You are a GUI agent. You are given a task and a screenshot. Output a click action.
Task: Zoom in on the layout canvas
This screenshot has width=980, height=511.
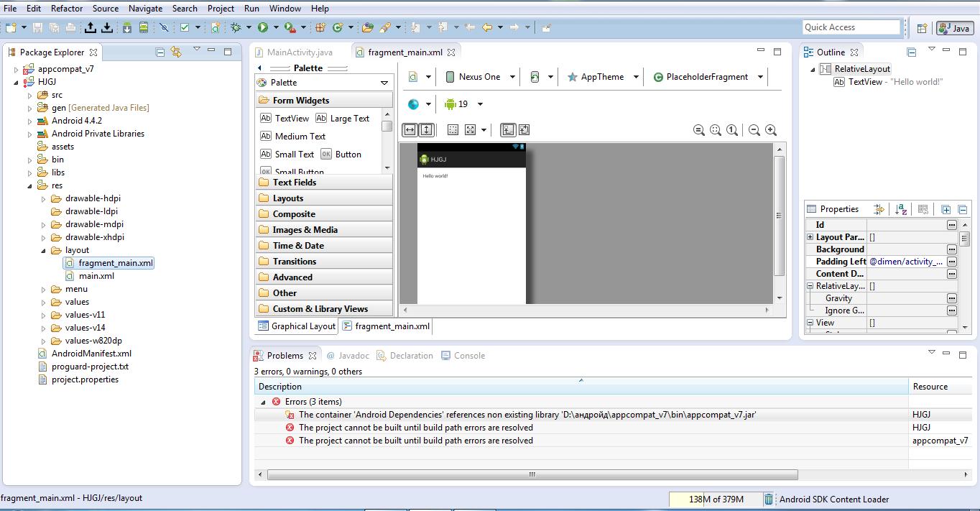(x=771, y=130)
